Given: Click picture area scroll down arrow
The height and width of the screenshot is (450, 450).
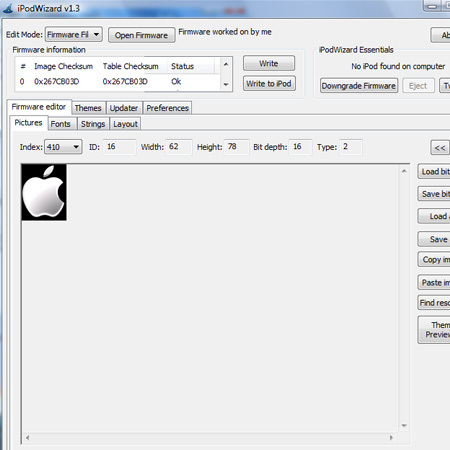Looking at the screenshot, I should click(x=404, y=425).
